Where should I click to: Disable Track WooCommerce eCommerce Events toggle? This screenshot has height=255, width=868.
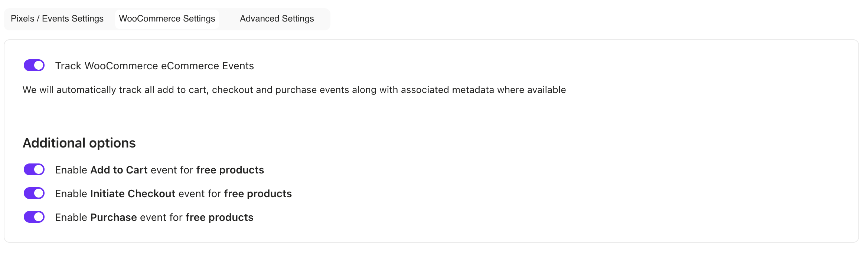coord(34,66)
